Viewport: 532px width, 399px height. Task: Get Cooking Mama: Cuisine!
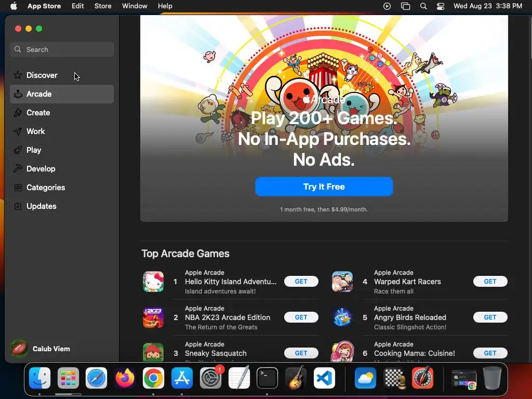click(x=490, y=353)
